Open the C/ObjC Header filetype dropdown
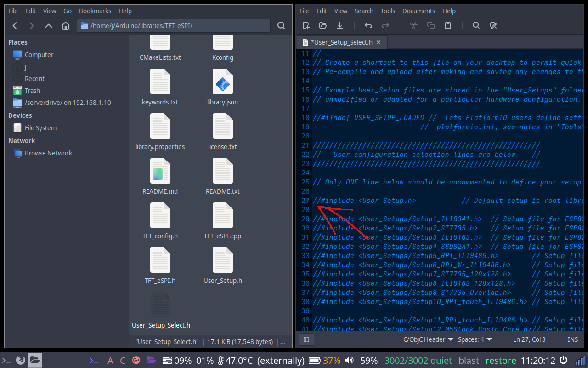The image size is (588, 368). coord(428,339)
